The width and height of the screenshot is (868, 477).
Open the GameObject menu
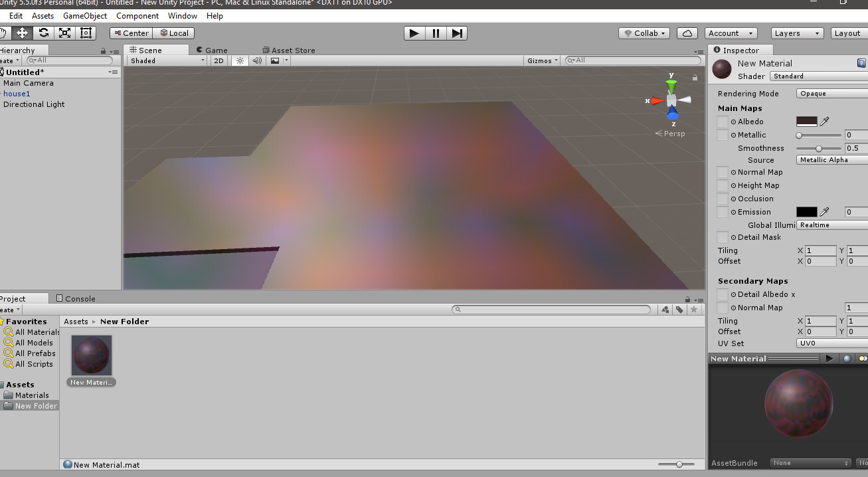click(84, 15)
